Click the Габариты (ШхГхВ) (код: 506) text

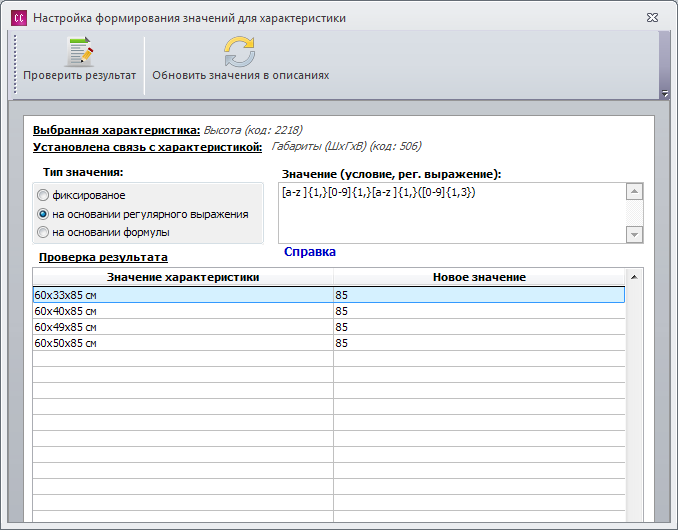tap(346, 146)
